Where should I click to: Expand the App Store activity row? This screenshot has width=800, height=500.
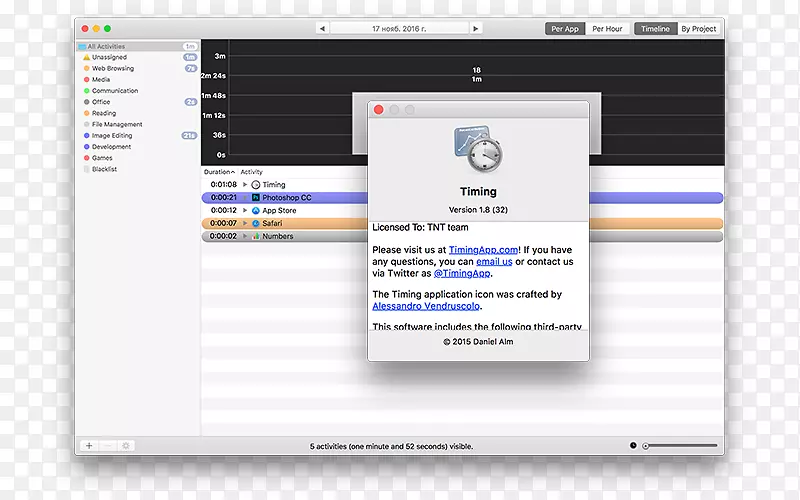pos(245,211)
